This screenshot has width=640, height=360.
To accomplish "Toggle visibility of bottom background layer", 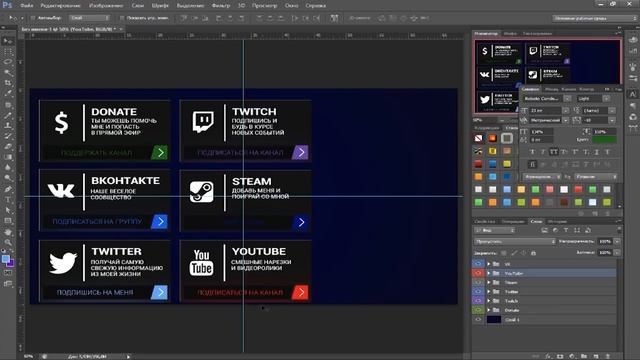I will (x=478, y=320).
